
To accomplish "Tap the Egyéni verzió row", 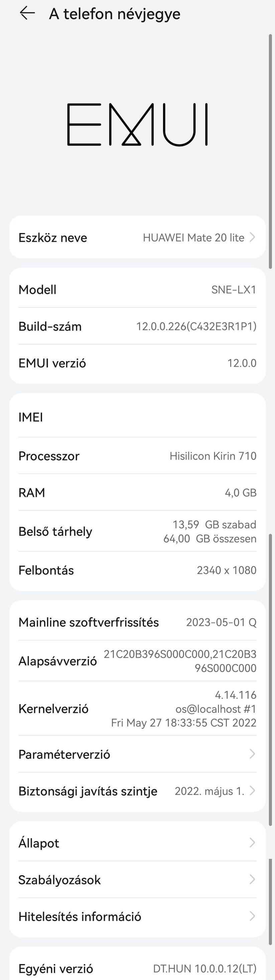I will coord(137,968).
